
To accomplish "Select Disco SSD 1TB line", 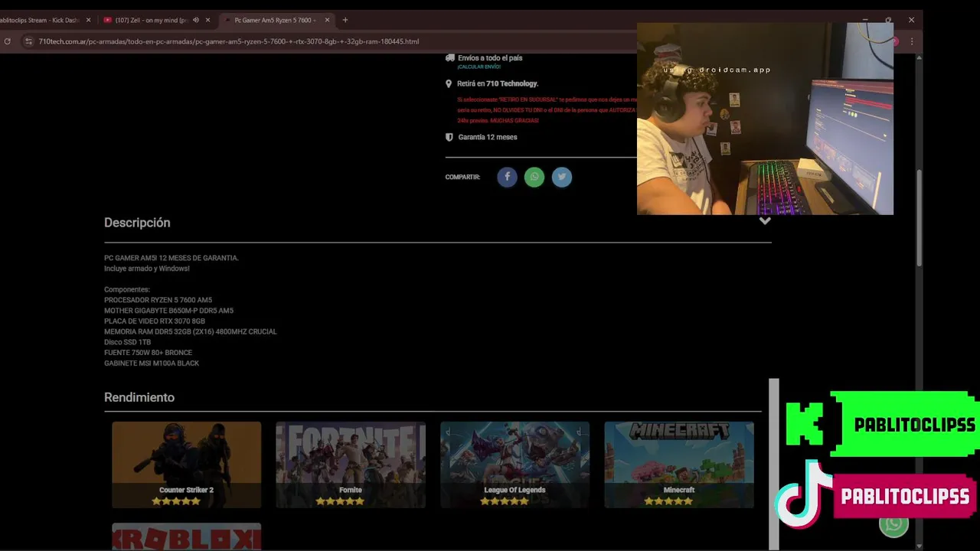I will [x=127, y=342].
